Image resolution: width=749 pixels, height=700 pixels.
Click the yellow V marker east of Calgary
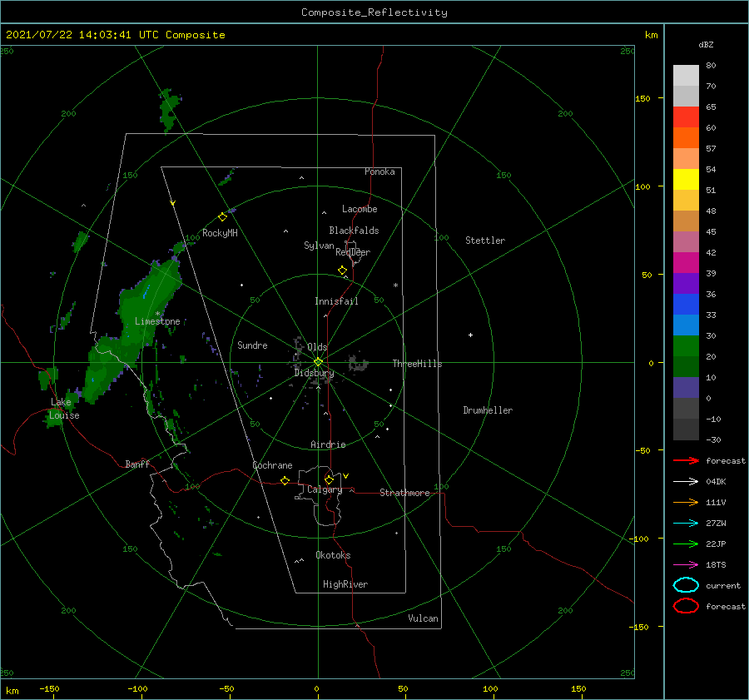click(x=346, y=476)
